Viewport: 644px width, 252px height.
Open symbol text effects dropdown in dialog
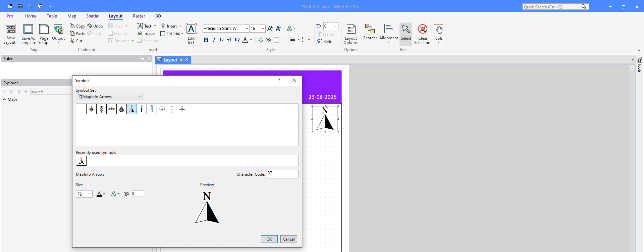pyautogui.click(x=115, y=194)
